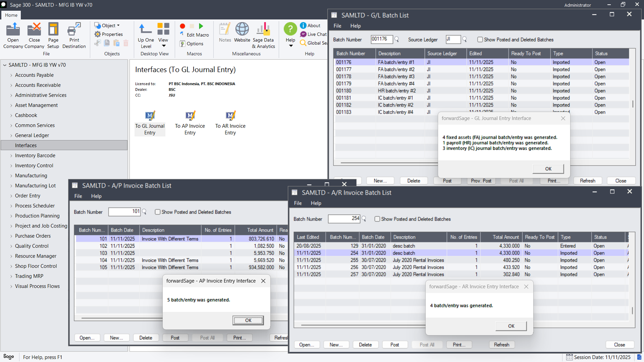This screenshot has height=362, width=644.
Task: Open Help menu in A/R Invoice Batch List
Action: tap(315, 203)
